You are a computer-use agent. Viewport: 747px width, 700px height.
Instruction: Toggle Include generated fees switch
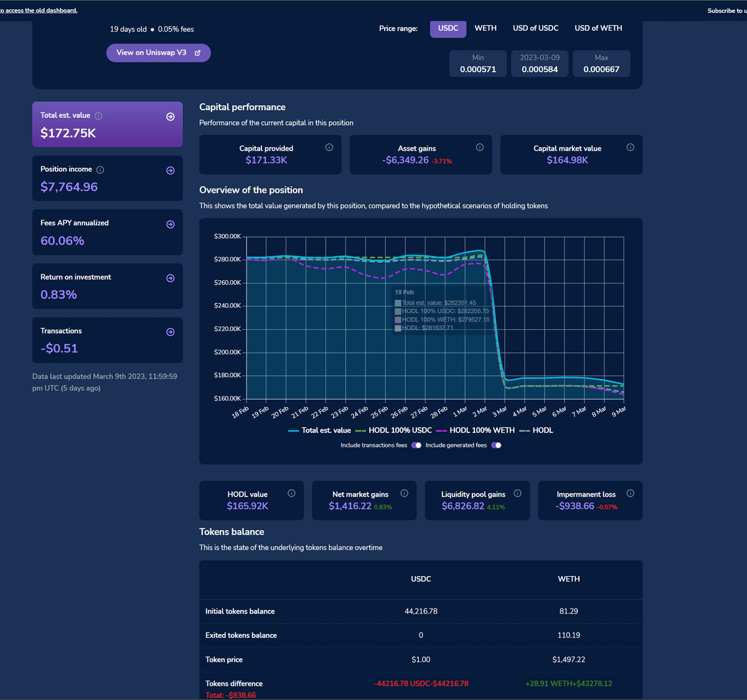click(496, 445)
